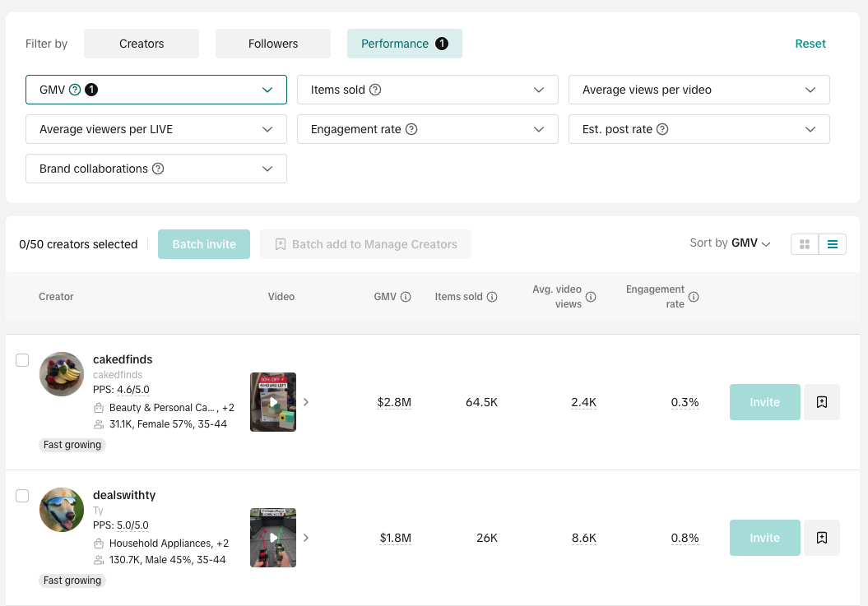
Task: Click the GMV column info icon
Action: click(x=406, y=297)
